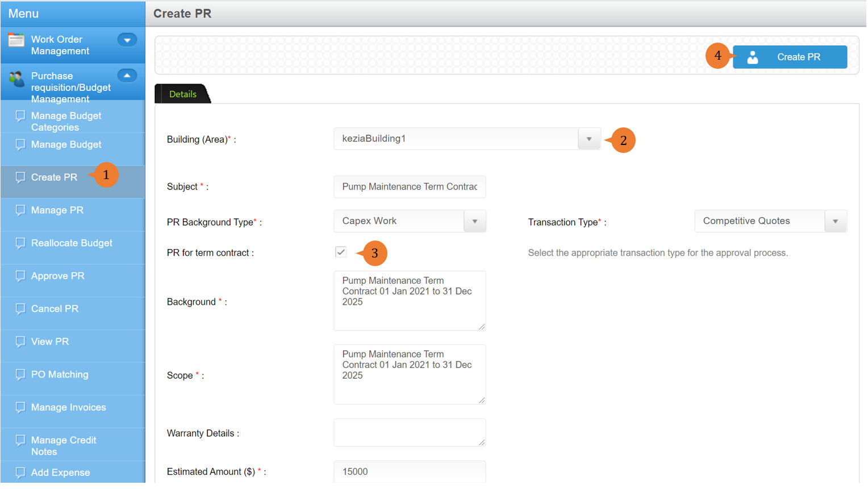Click into the Subject input field
Screen dimensions: 868x489
coord(410,187)
